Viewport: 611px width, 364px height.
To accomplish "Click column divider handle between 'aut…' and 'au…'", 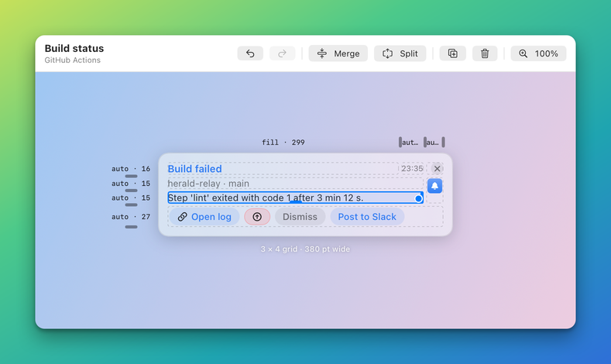I will (x=425, y=143).
